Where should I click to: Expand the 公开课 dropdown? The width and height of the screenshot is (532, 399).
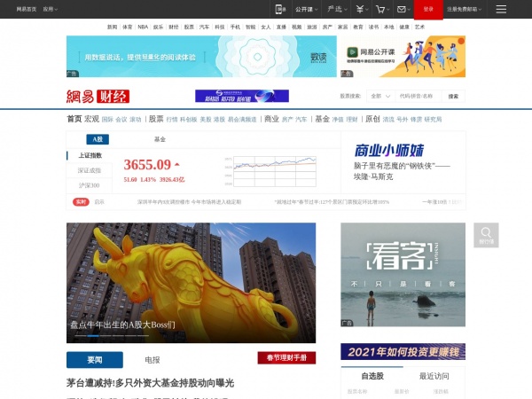pyautogui.click(x=306, y=9)
